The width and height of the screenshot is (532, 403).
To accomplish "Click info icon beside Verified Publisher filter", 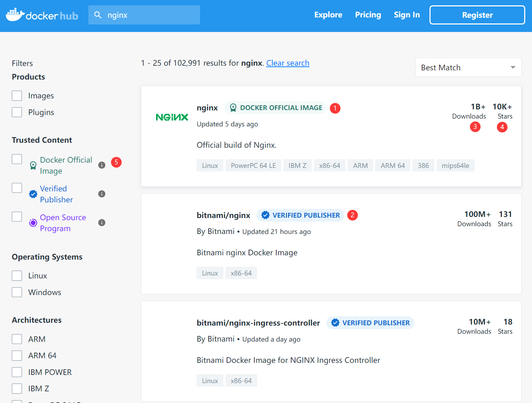I will click(102, 194).
